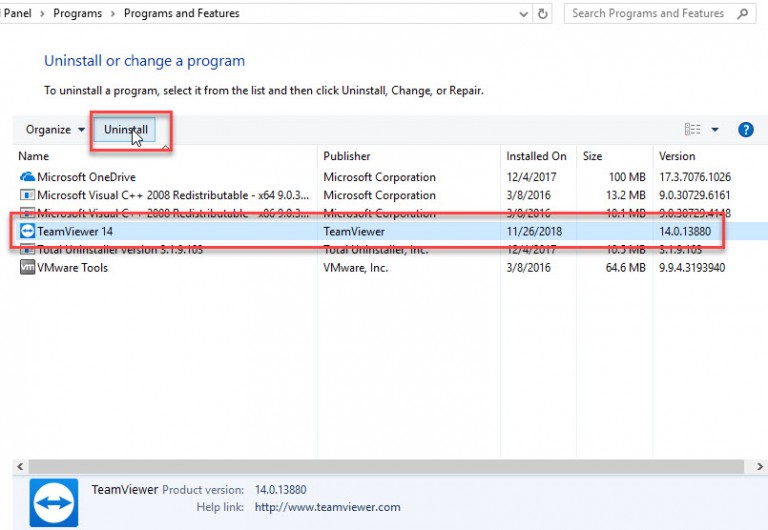
Task: Open the view options dropdown arrow
Action: point(715,130)
